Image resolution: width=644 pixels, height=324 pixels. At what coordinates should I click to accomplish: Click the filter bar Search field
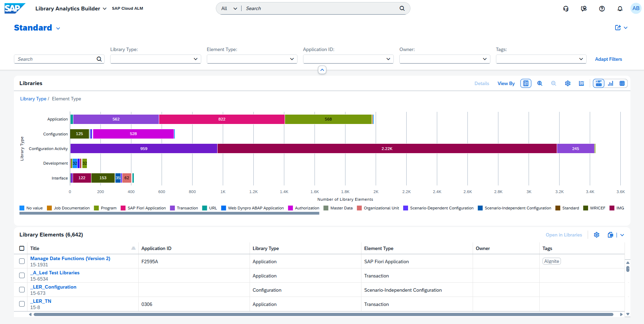tap(59, 59)
